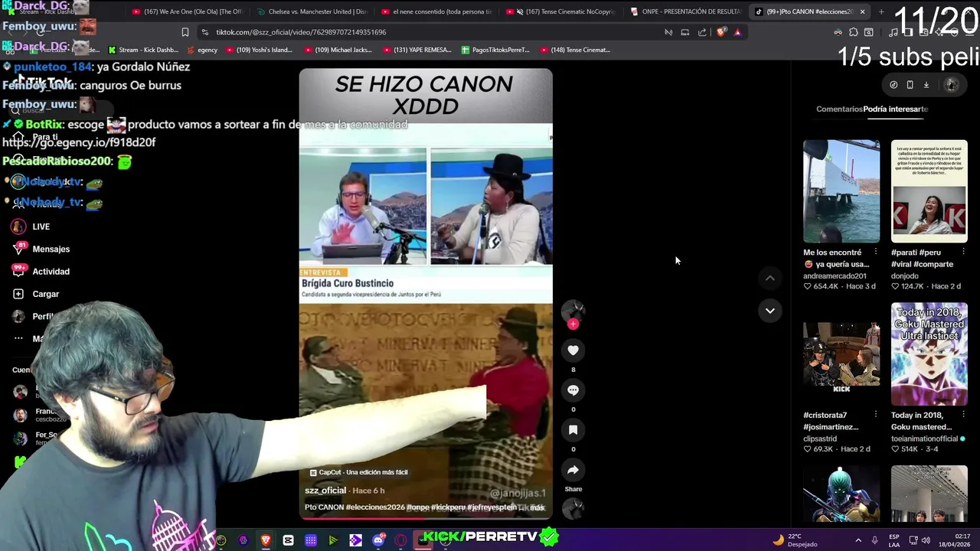
Task: Show hidden system tray icons chevron
Action: point(857,540)
